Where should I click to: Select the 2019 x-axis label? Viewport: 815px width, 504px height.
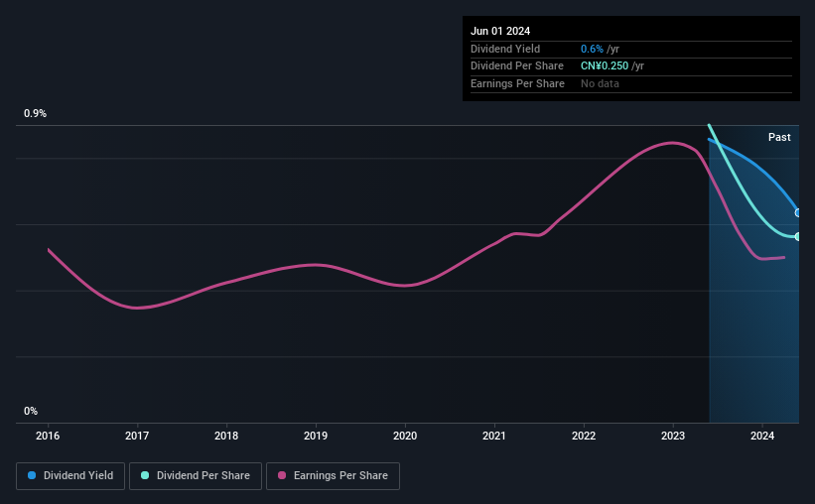[x=316, y=436]
